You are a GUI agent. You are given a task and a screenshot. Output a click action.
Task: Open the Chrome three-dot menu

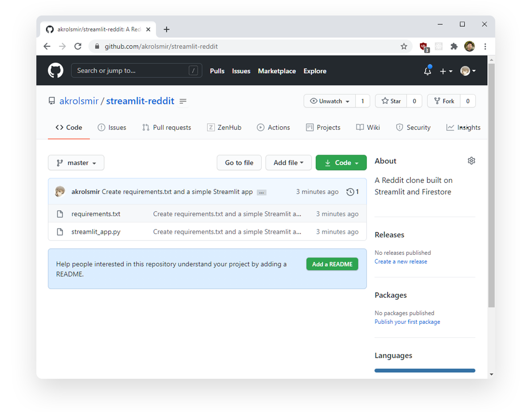pyautogui.click(x=485, y=47)
